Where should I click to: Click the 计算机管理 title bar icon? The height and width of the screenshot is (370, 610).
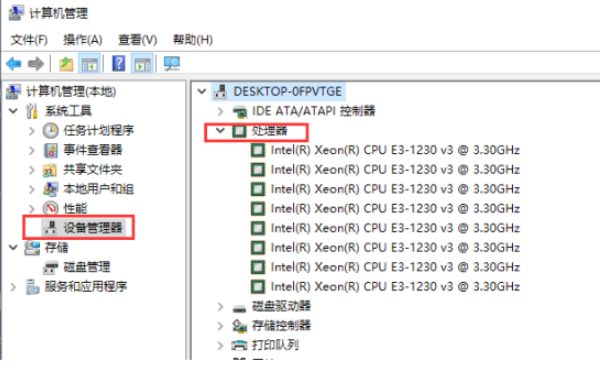(16, 13)
